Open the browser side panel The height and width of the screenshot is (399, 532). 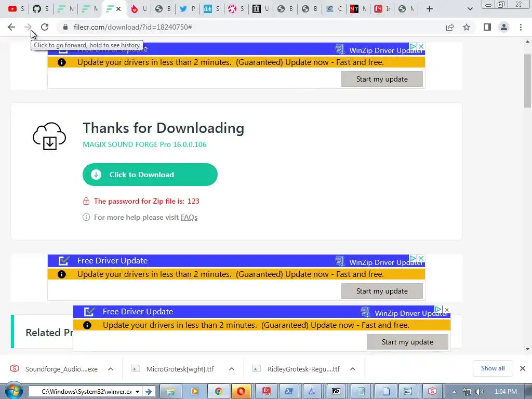487,27
